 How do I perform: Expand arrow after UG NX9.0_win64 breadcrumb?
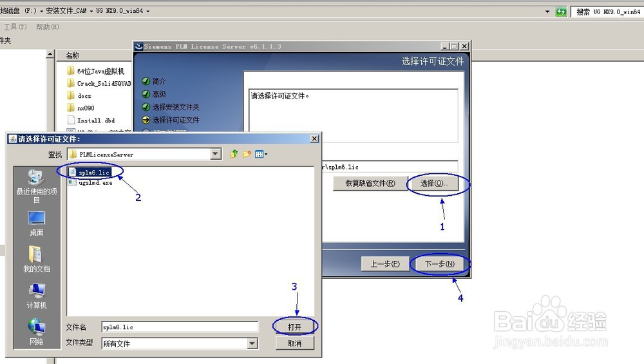tap(148, 11)
